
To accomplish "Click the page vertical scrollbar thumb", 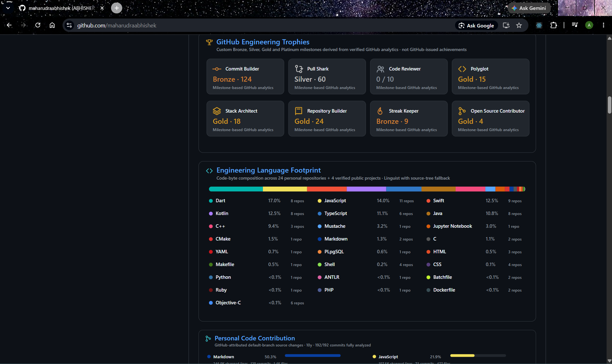I will click(609, 105).
